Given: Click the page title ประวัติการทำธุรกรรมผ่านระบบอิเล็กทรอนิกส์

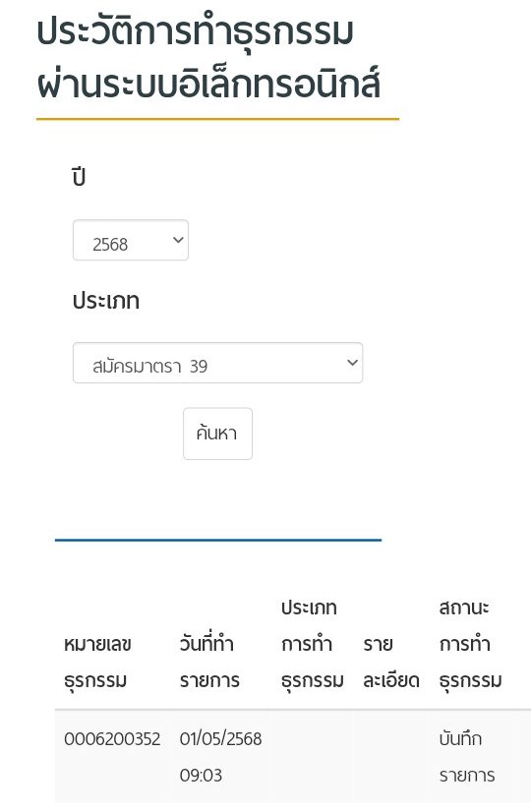Looking at the screenshot, I should point(208,57).
